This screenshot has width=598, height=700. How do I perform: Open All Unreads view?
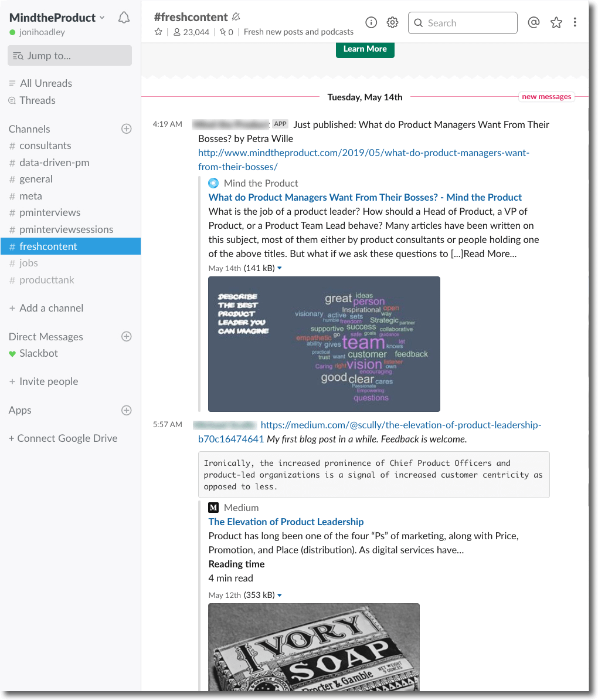[x=46, y=83]
